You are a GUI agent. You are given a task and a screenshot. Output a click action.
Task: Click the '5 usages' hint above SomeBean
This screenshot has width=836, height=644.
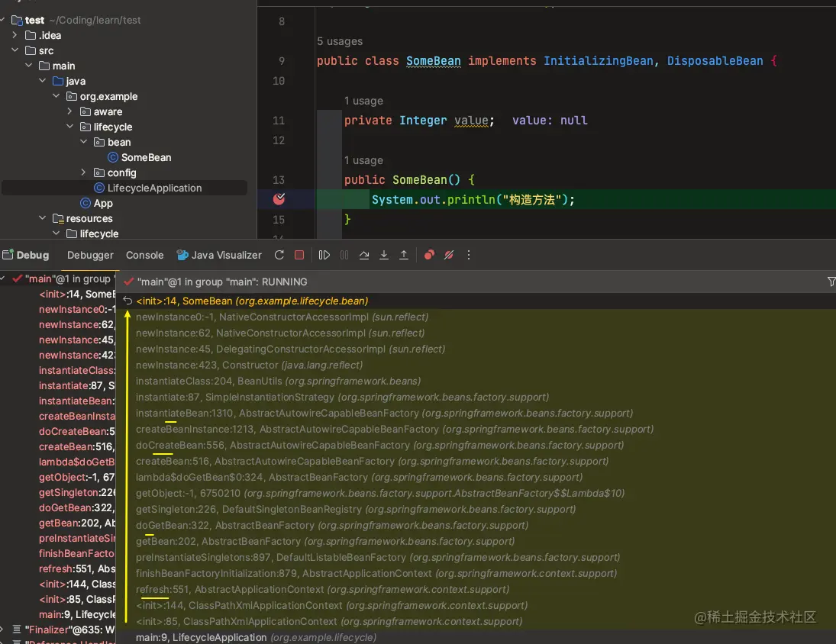point(340,41)
